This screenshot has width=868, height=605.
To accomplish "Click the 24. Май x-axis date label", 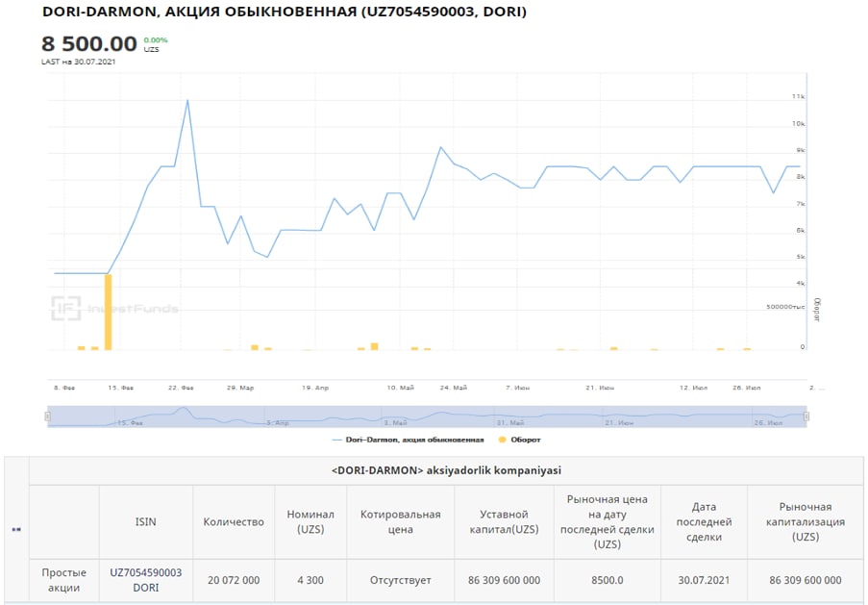I will point(454,388).
